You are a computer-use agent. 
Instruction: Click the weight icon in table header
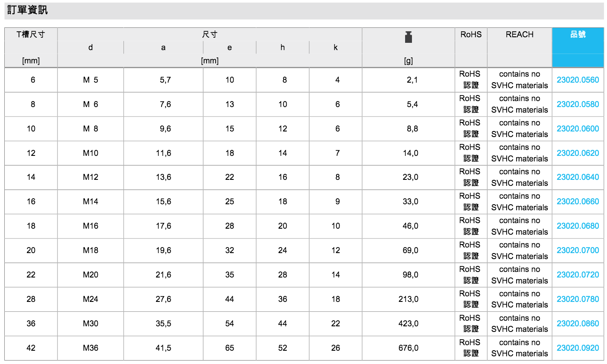tap(408, 37)
